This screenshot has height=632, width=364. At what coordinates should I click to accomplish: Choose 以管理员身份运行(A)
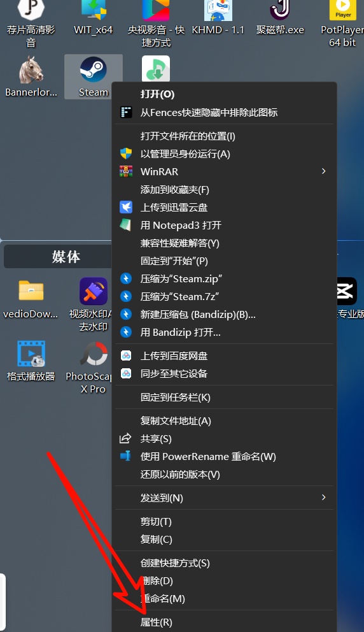tap(224, 154)
